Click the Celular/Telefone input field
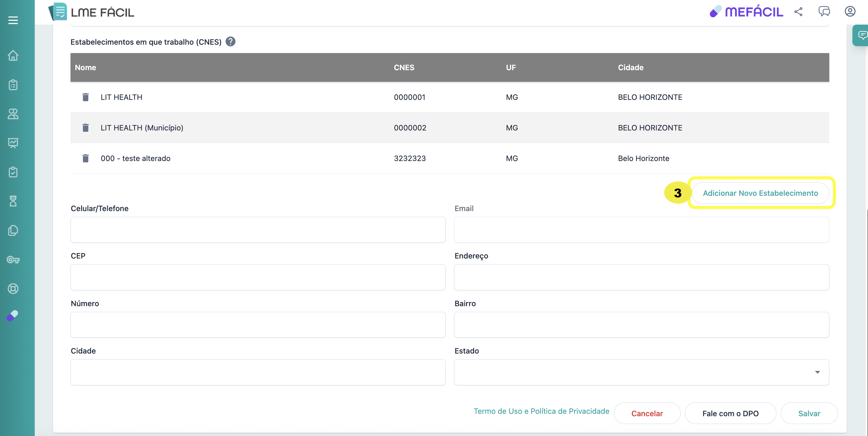868x436 pixels. click(258, 230)
